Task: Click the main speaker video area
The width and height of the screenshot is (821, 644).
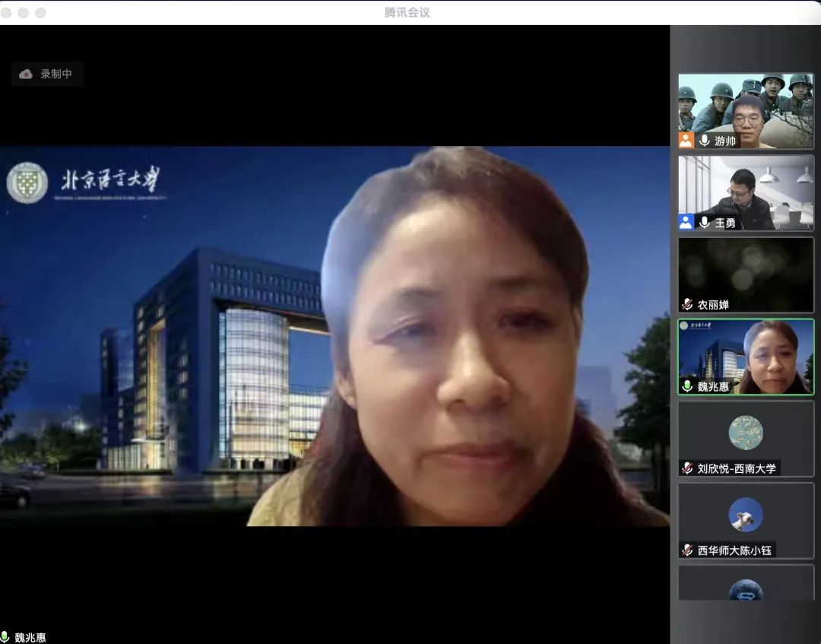Action: coord(334,335)
